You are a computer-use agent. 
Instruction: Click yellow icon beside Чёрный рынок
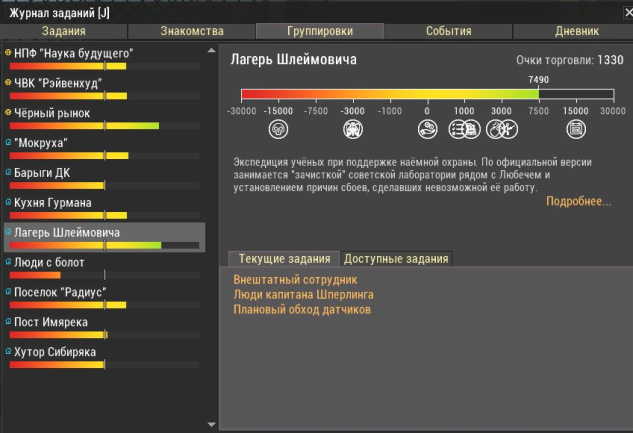(9, 113)
